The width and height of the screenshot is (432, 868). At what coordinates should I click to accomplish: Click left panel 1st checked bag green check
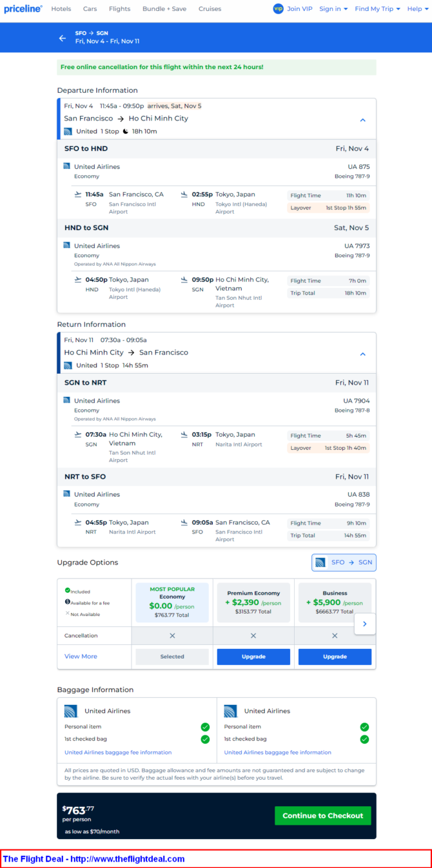click(205, 739)
